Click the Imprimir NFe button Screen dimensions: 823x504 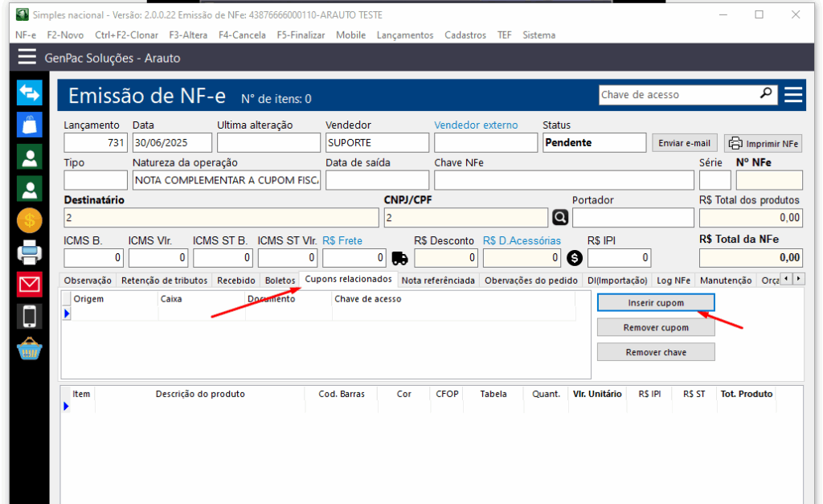tap(764, 143)
